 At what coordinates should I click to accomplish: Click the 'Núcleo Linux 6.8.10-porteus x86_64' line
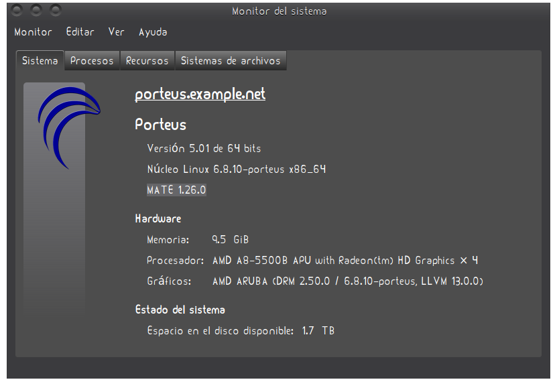[x=237, y=169]
